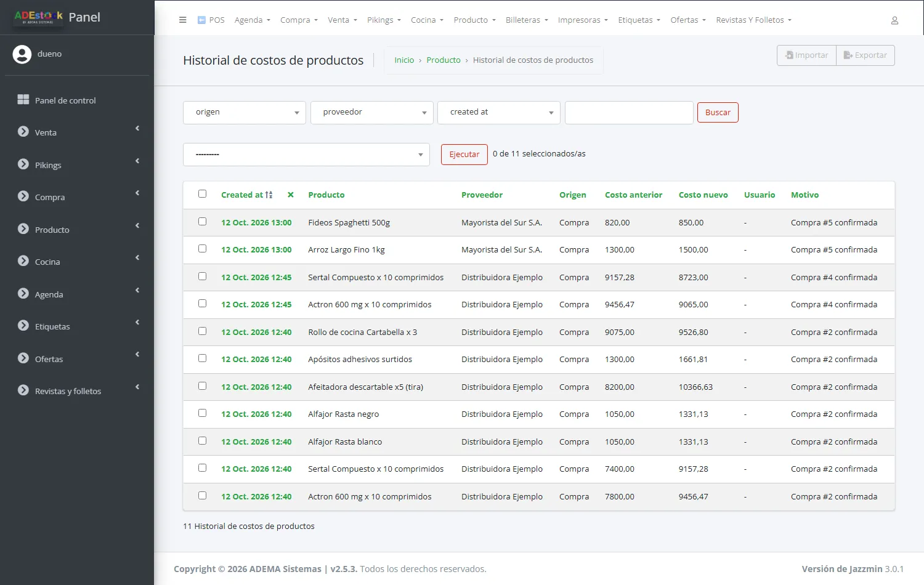
Task: Expand the Ofertas sidebar chevron
Action: click(x=137, y=355)
